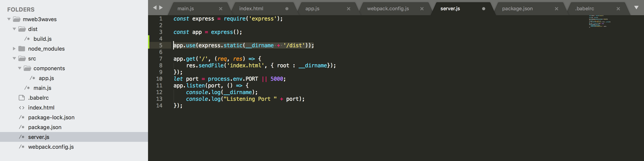This screenshot has width=644, height=161.
Task: Click the mweb3waves folder icon
Action: pos(17,19)
